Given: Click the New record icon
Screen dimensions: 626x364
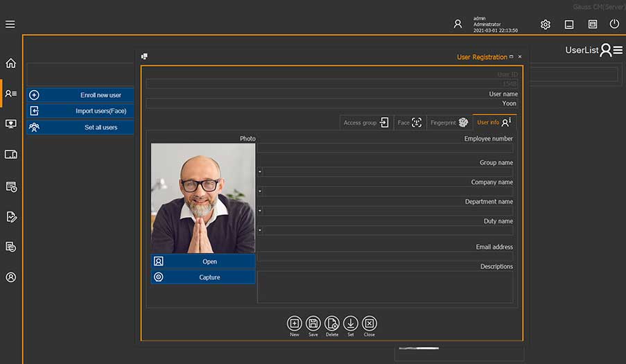Looking at the screenshot, I should 294,323.
